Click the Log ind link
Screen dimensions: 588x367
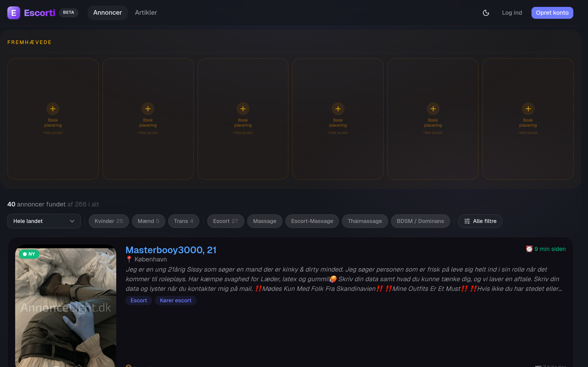coord(512,13)
